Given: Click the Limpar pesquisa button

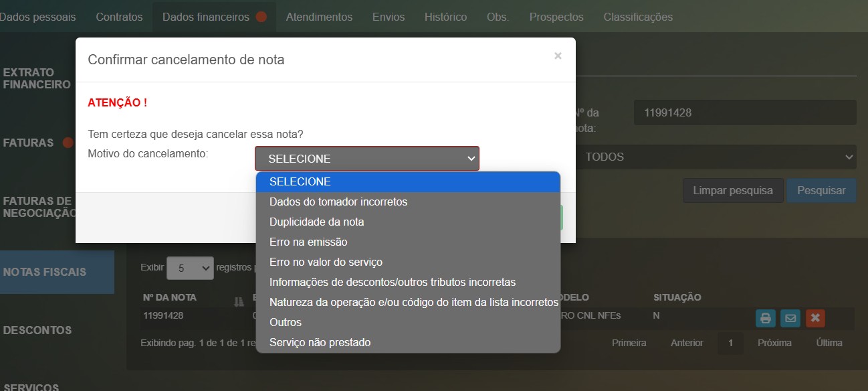Looking at the screenshot, I should coord(733,190).
